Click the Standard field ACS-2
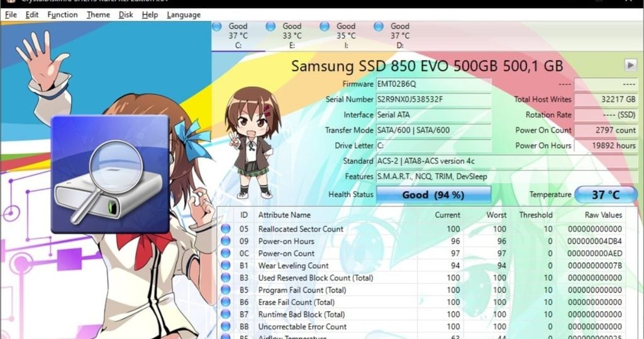This screenshot has height=339, width=644. click(507, 161)
